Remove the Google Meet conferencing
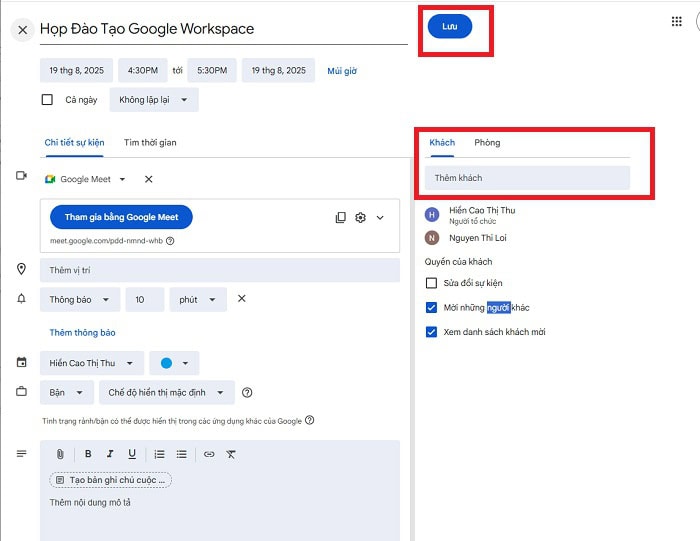 coord(149,179)
